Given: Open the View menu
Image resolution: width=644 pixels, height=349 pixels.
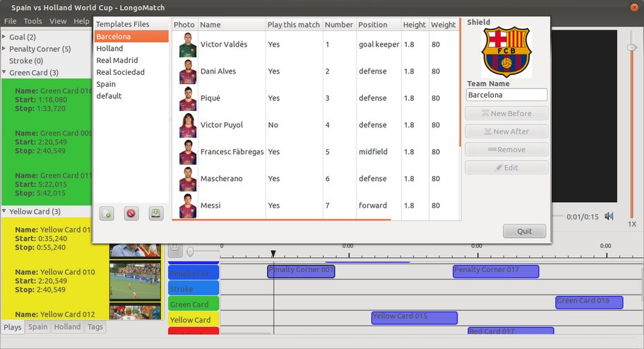Looking at the screenshot, I should (x=58, y=21).
